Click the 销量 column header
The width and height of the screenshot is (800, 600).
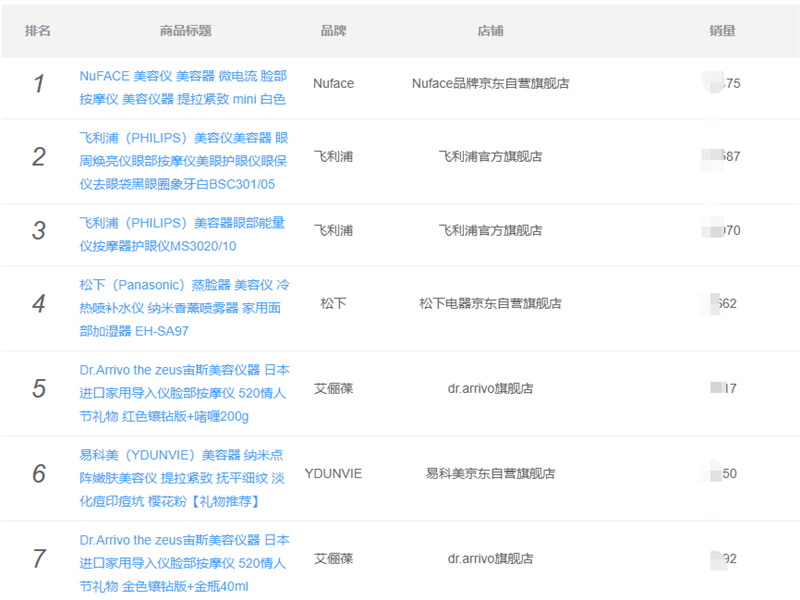coord(722,31)
